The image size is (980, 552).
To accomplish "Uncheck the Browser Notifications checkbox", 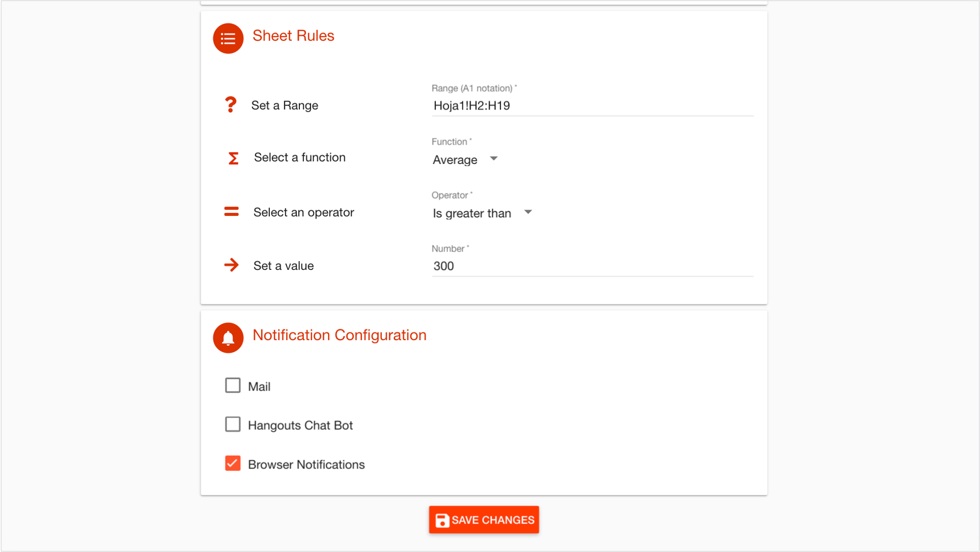I will click(x=233, y=464).
